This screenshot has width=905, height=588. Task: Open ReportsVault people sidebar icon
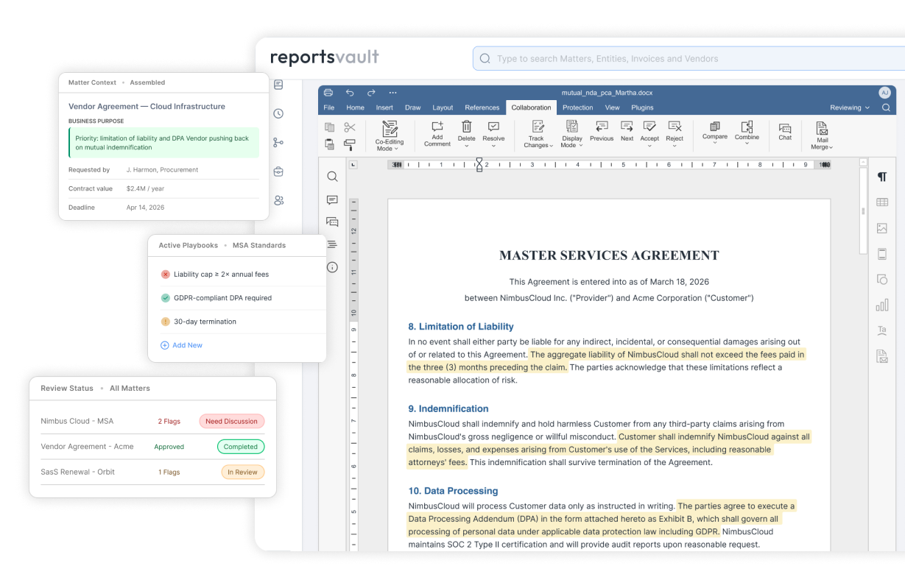(278, 200)
